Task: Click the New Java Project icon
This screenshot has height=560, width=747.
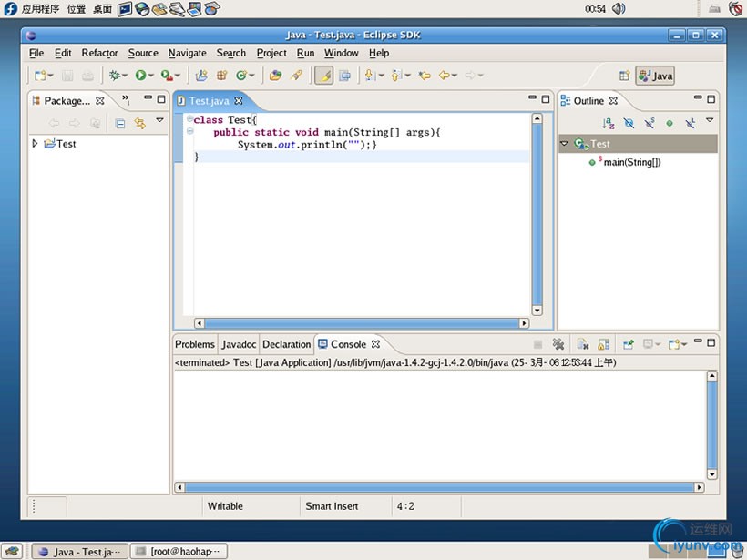Action: (x=201, y=76)
